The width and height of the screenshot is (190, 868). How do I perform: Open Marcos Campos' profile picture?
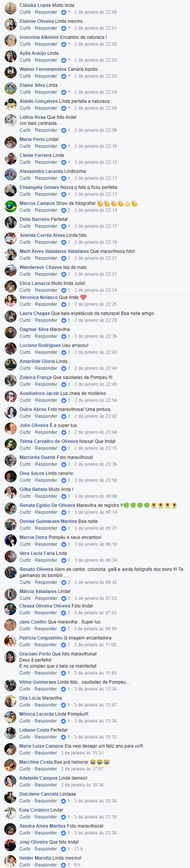(10, 206)
